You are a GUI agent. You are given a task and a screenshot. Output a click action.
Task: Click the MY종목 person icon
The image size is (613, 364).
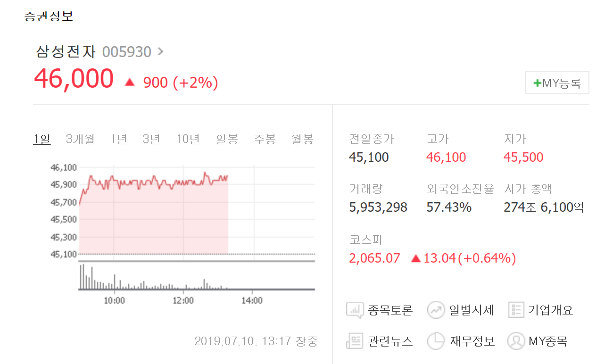coord(516,341)
